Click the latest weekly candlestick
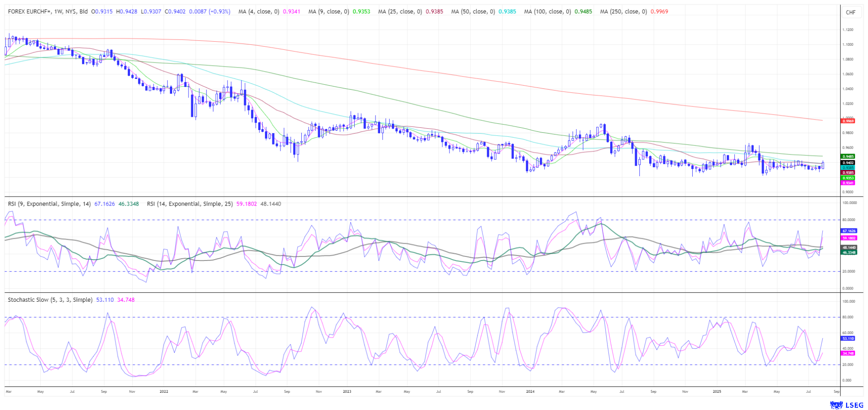The height and width of the screenshot is (410, 868). coord(823,165)
